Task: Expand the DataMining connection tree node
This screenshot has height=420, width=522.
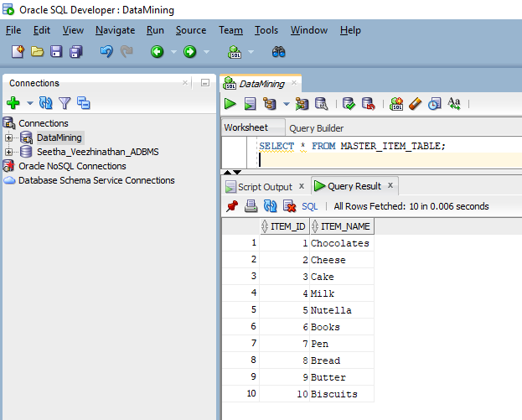Action: click(x=9, y=137)
